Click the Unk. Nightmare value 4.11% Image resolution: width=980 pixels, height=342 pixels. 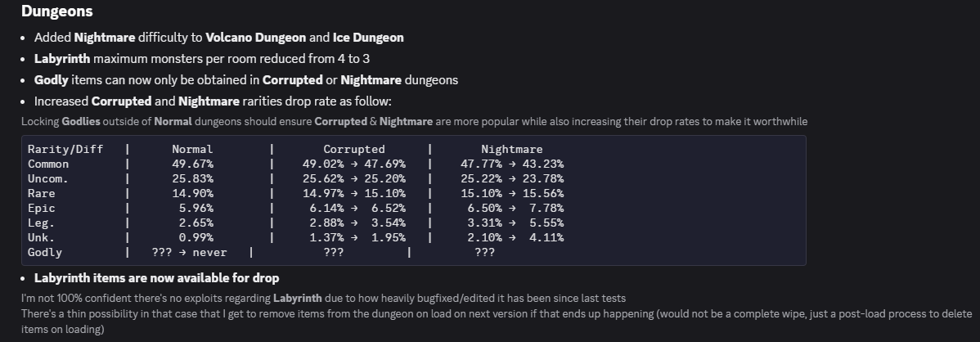point(546,237)
